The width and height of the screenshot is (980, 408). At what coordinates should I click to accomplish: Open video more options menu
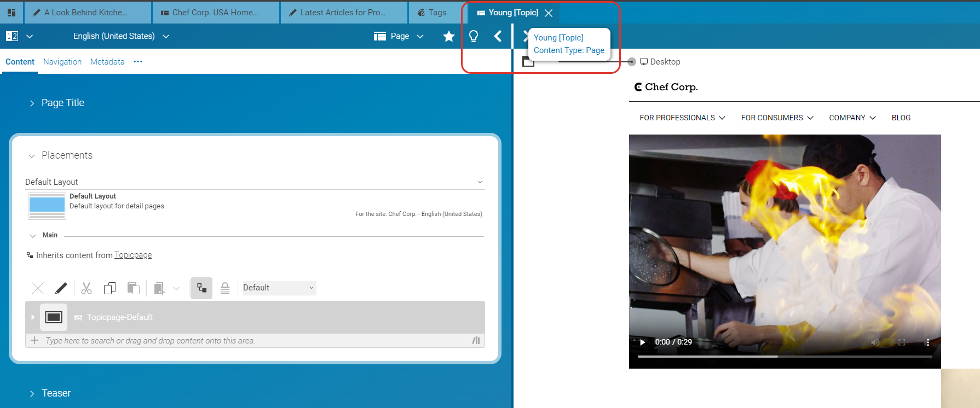[927, 342]
